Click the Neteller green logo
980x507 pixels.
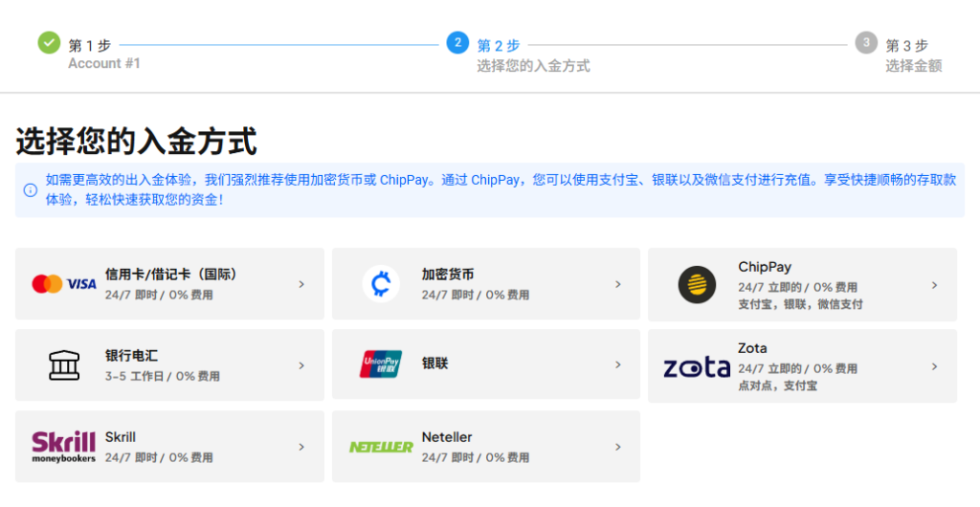click(381, 447)
